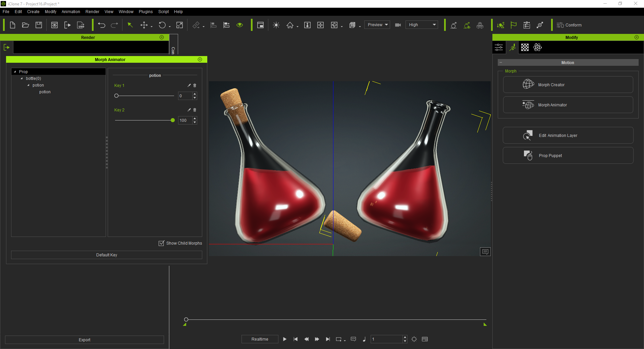Toggle the Show Child Morphs checkbox
This screenshot has height=349, width=644.
pos(161,243)
